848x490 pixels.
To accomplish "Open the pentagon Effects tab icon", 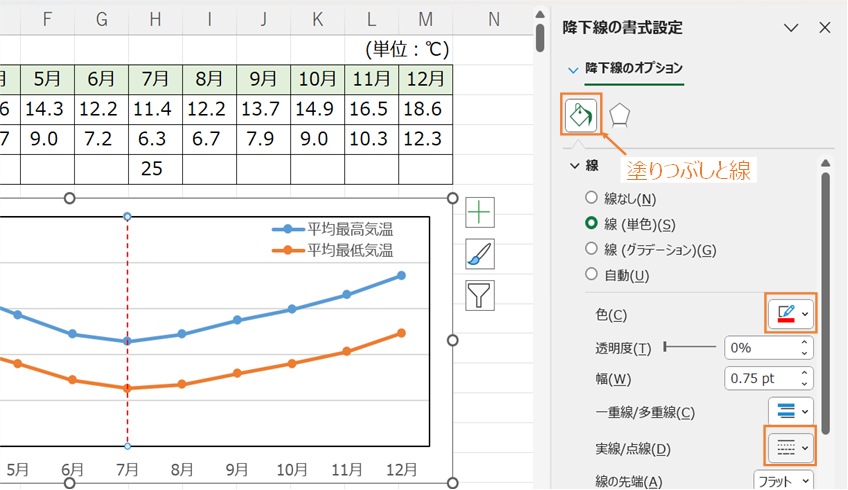I will click(x=619, y=115).
